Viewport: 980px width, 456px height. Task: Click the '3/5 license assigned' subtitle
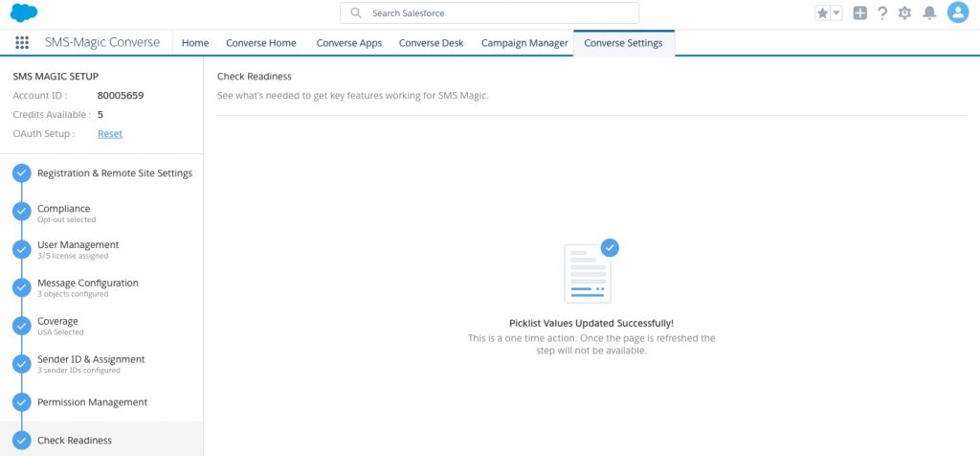pyautogui.click(x=73, y=256)
